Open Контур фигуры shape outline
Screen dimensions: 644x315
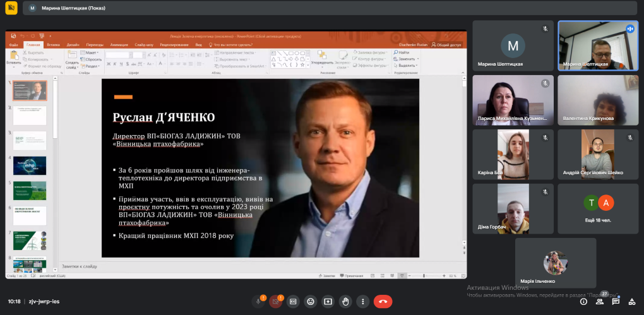369,59
